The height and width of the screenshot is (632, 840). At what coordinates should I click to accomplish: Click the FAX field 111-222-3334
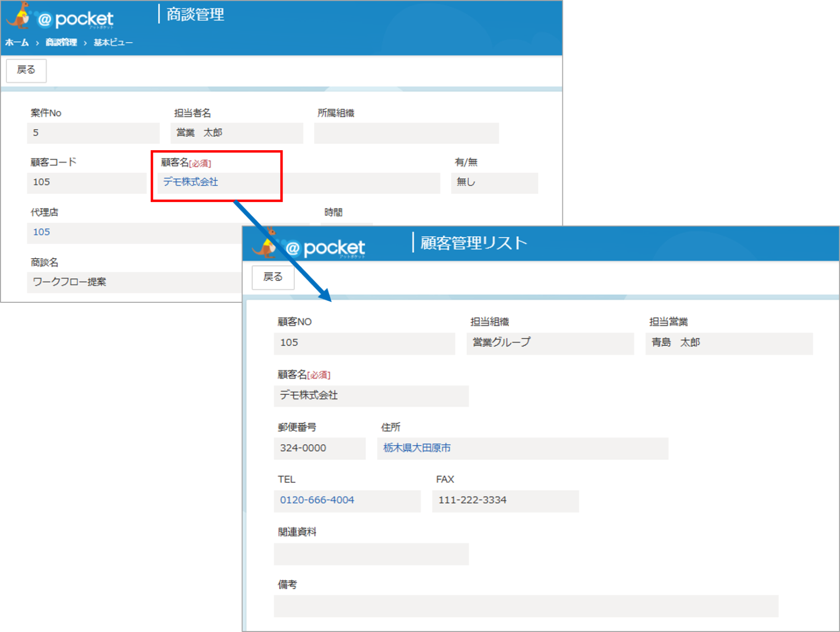(x=506, y=501)
